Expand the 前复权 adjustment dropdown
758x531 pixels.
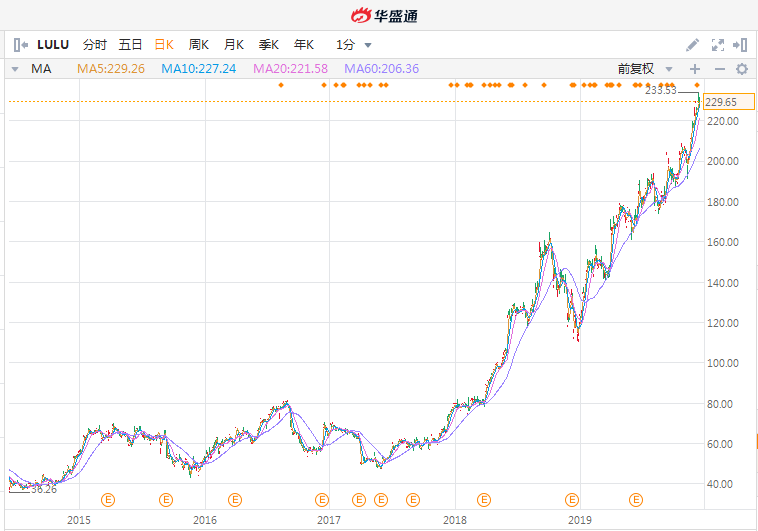tap(642, 69)
